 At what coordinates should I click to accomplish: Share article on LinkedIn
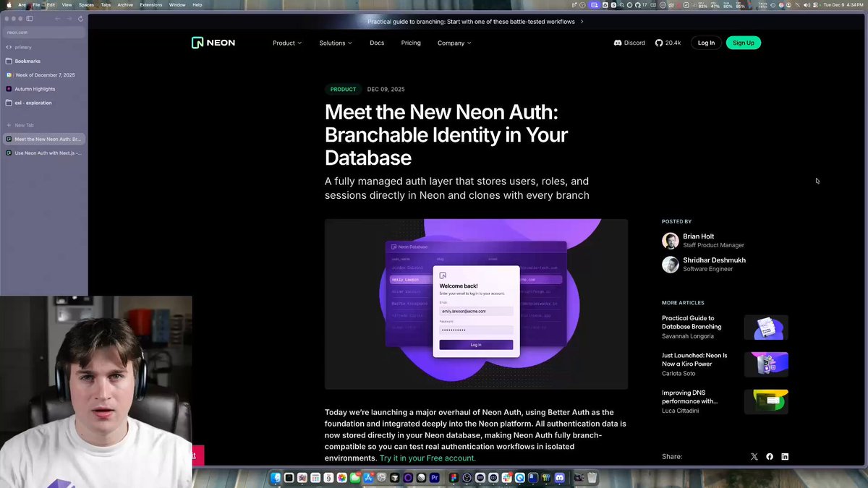tap(785, 457)
